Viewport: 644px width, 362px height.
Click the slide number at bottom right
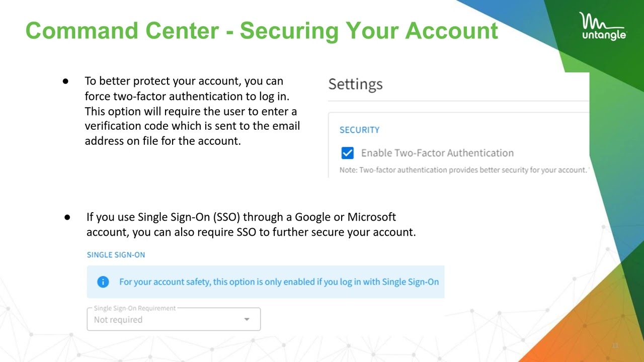pos(615,346)
